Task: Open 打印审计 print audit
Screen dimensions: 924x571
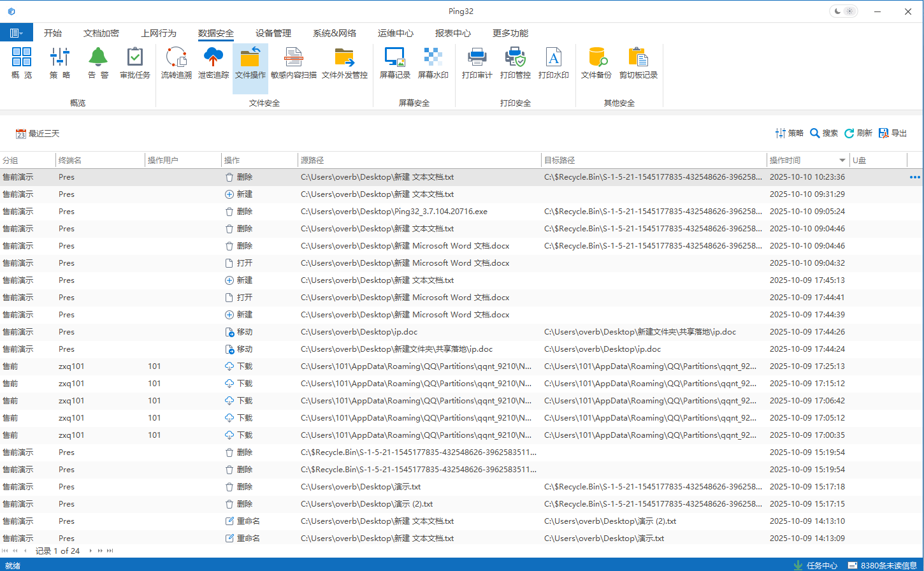Action: point(477,63)
